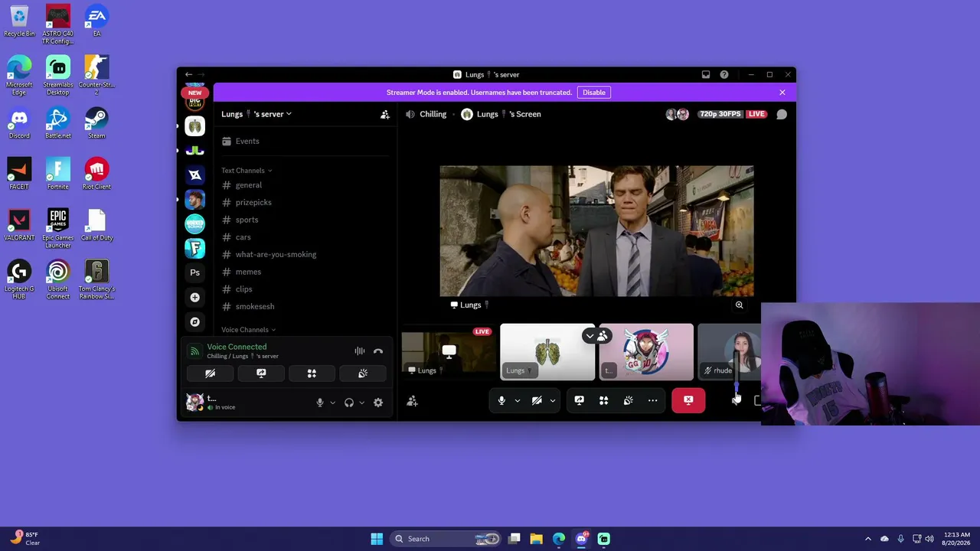Open Steam from the desktop
The height and width of the screenshot is (551, 980).
click(96, 122)
